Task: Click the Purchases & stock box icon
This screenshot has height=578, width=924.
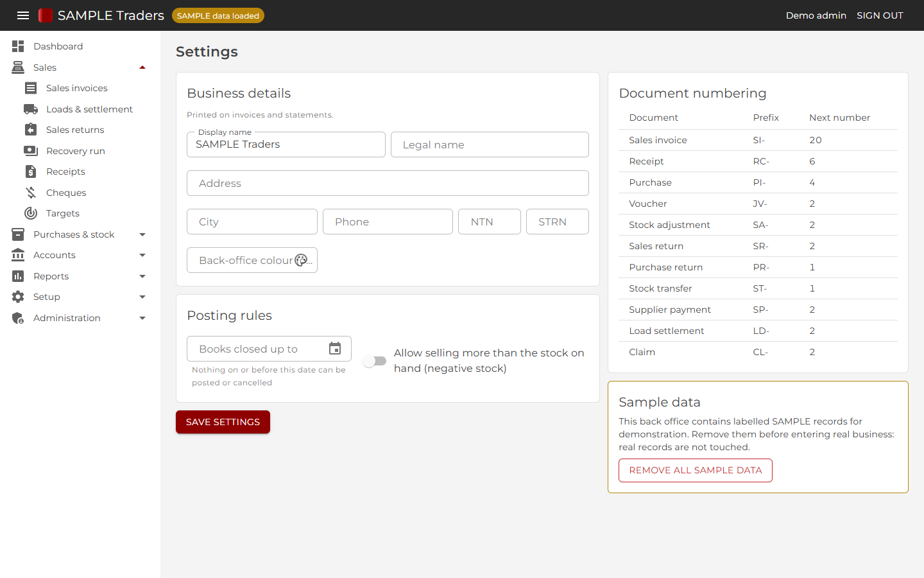Action: click(18, 234)
